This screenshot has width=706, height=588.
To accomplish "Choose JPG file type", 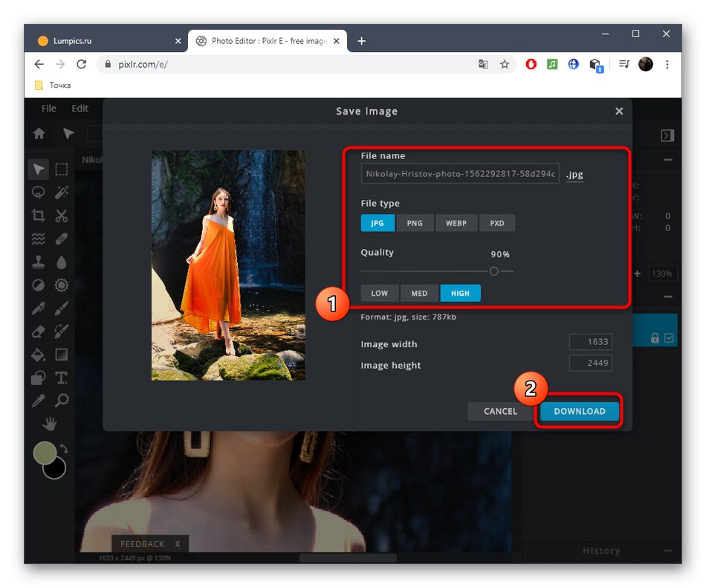I will [x=378, y=223].
